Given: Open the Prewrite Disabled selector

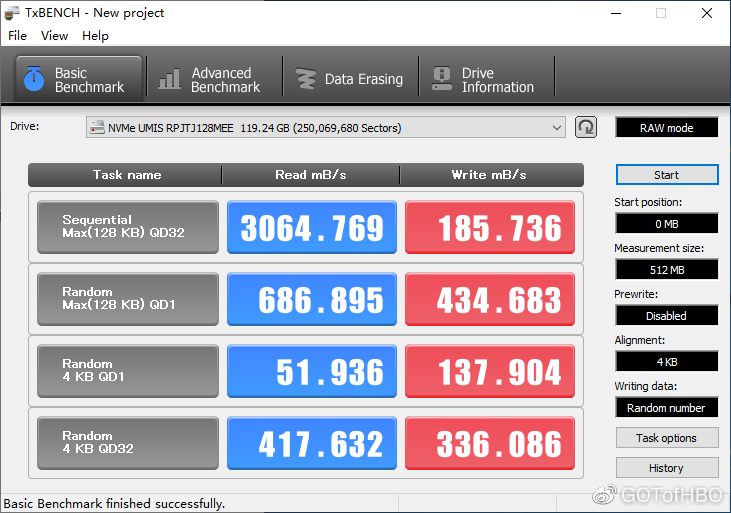Looking at the screenshot, I should pyautogui.click(x=666, y=315).
